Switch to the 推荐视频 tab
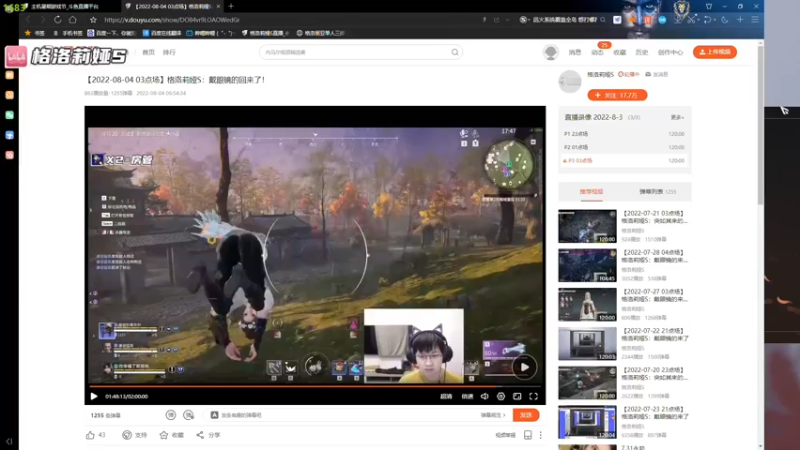Image resolution: width=800 pixels, height=450 pixels. pos(591,192)
